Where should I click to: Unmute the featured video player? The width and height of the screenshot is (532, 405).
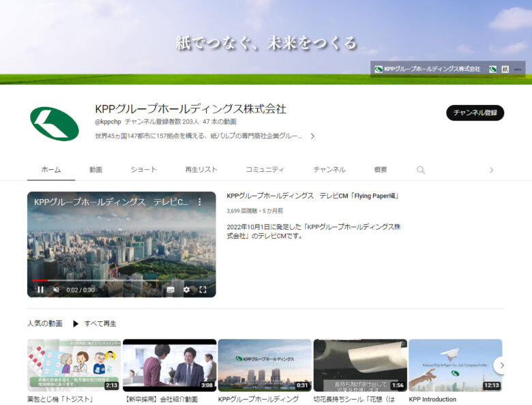pyautogui.click(x=57, y=290)
